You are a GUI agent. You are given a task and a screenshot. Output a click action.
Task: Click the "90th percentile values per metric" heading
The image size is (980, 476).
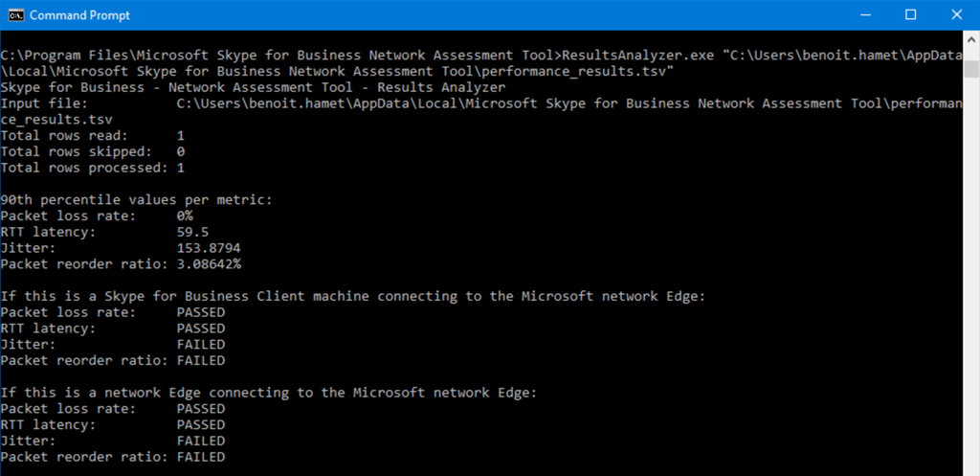tap(136, 200)
